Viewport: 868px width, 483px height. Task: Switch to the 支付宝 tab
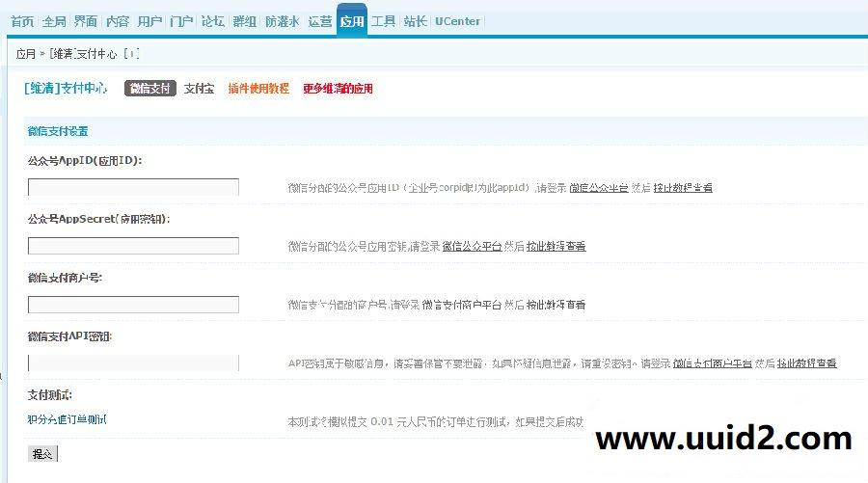coord(199,89)
